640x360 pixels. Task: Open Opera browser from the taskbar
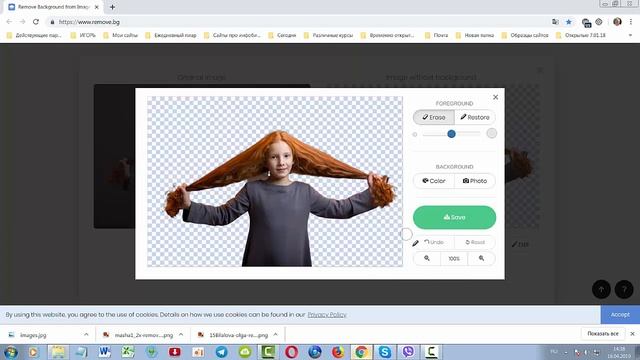click(x=291, y=352)
